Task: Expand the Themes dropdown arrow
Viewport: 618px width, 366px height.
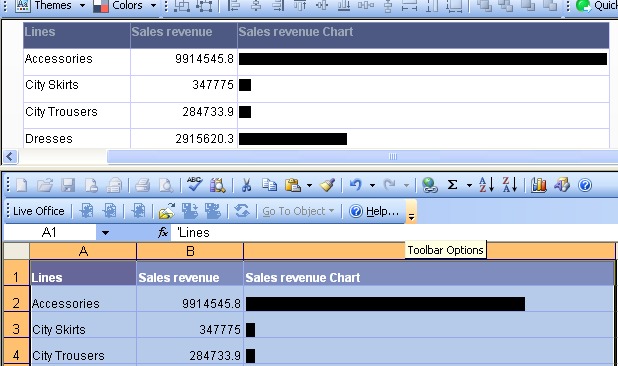Action: click(82, 6)
